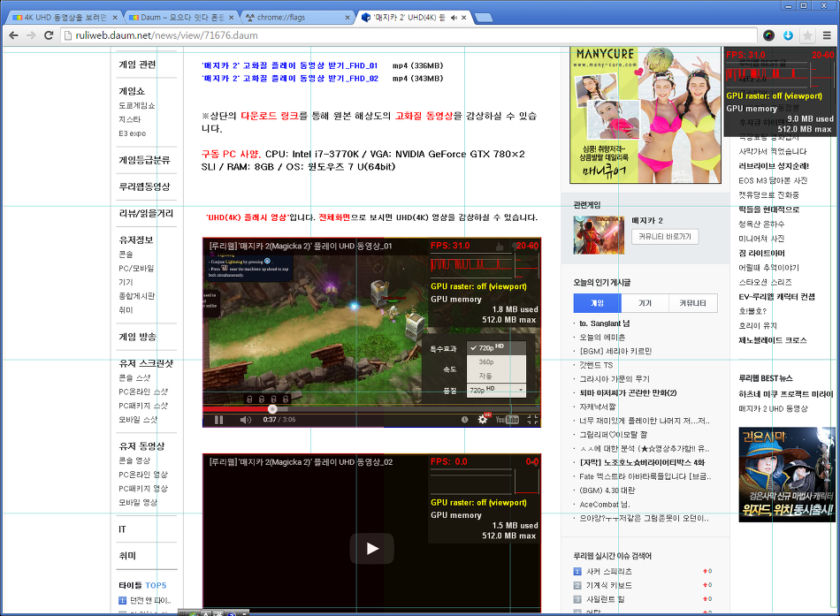
Task: Open 'PC/모바일' under 유저정보
Action: (x=136, y=269)
